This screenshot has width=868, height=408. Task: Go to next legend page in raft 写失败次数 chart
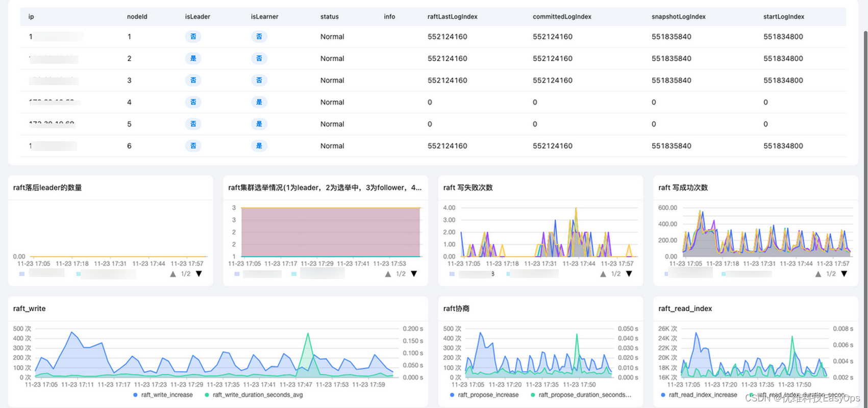[x=629, y=274]
